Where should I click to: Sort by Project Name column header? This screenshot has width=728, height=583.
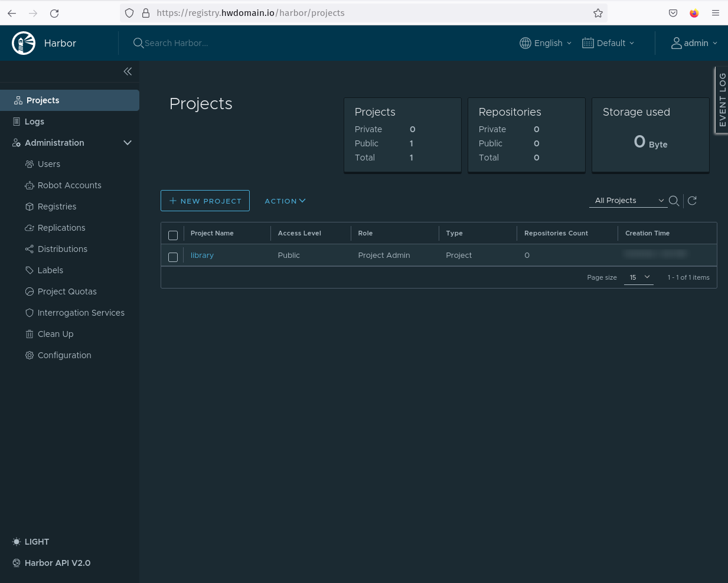[x=212, y=233]
